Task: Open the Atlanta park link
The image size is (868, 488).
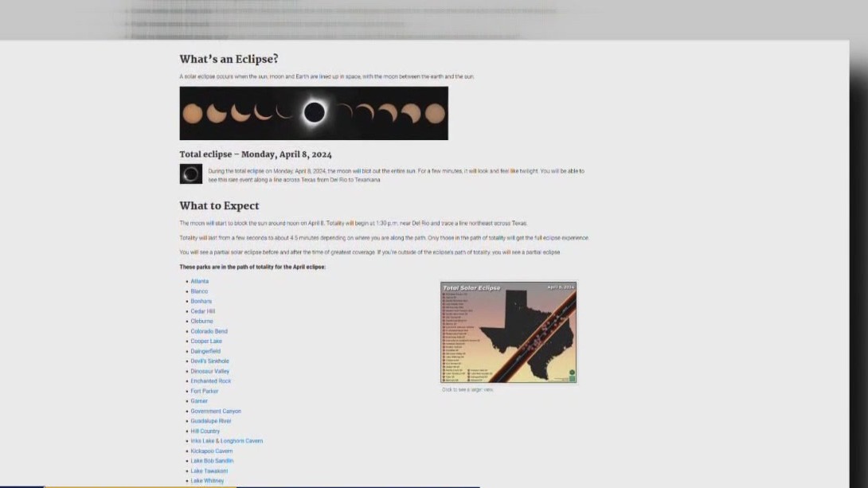Action: [x=200, y=281]
